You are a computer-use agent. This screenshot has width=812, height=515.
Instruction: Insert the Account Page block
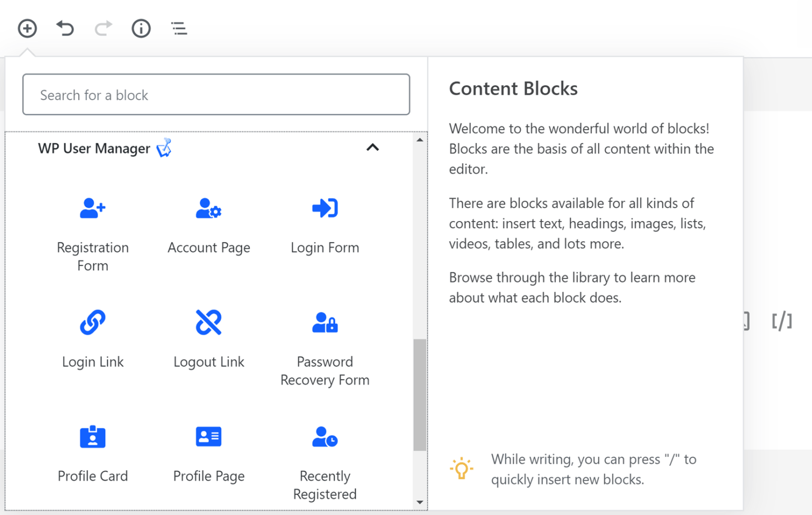click(209, 225)
